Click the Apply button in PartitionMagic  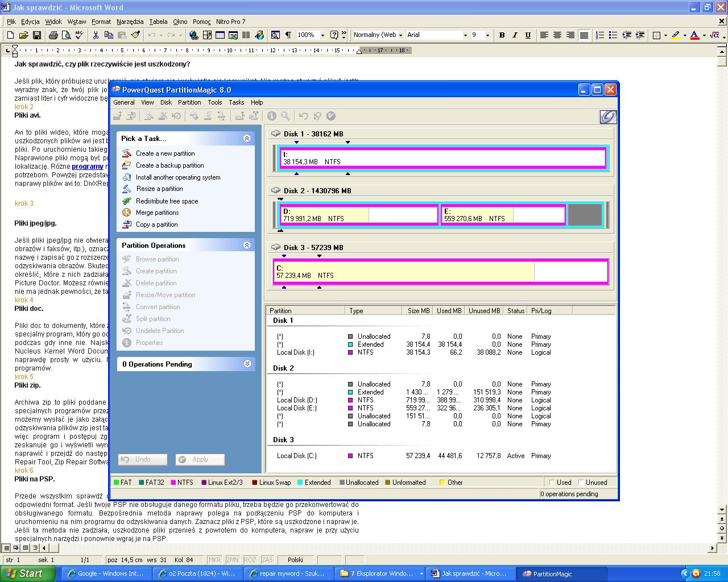[200, 459]
